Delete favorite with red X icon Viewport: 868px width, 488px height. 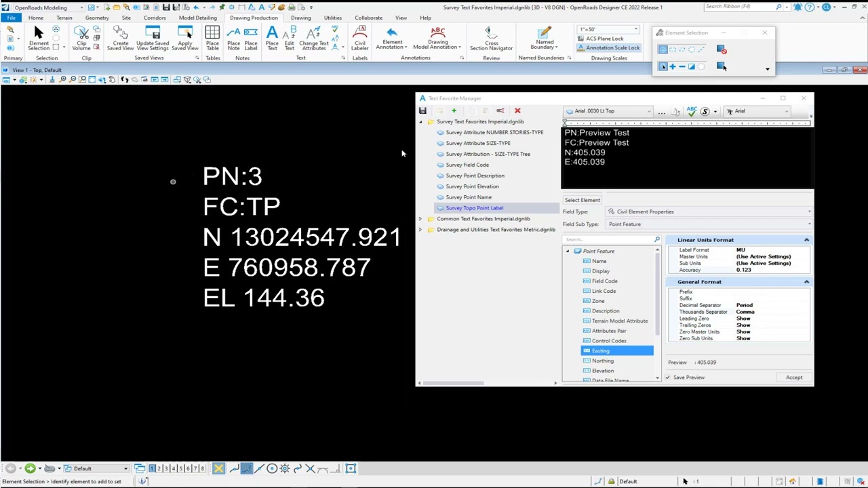[517, 110]
